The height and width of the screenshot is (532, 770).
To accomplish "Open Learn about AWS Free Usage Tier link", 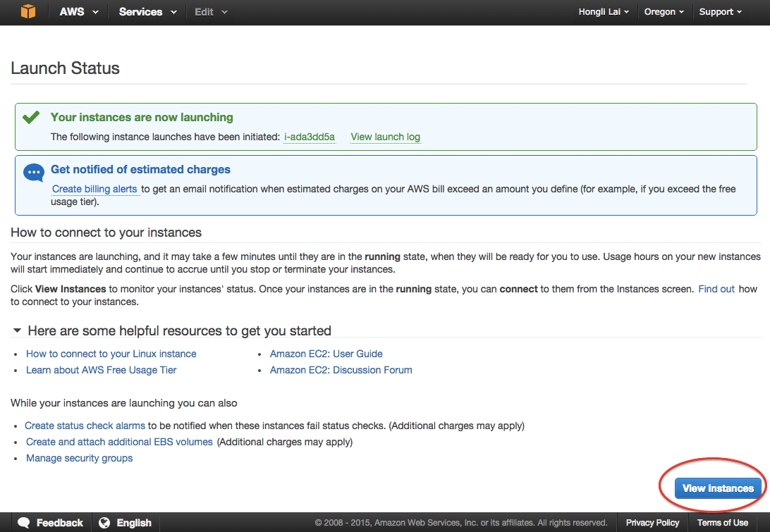I will pyautogui.click(x=101, y=370).
